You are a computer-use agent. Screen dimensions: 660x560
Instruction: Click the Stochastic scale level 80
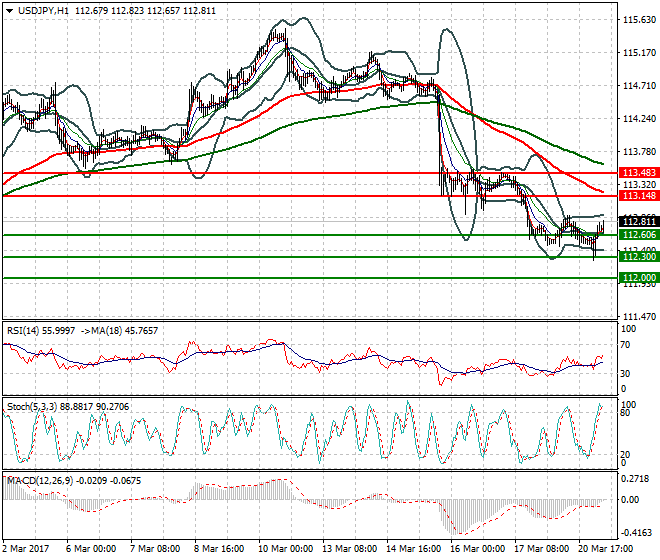pos(625,413)
